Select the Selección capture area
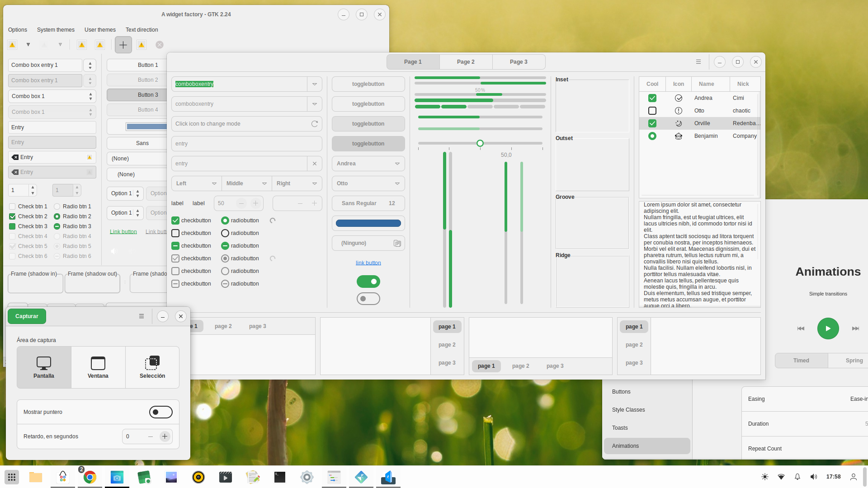 pyautogui.click(x=152, y=367)
